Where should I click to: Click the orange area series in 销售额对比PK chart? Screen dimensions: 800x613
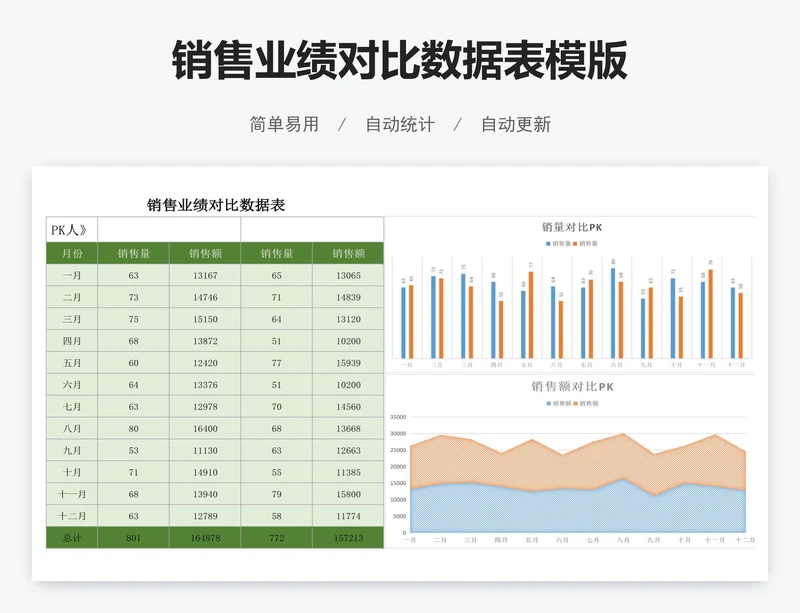577,467
